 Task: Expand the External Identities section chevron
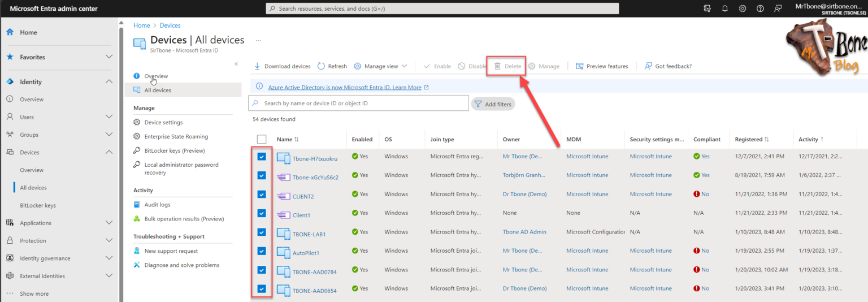click(109, 276)
